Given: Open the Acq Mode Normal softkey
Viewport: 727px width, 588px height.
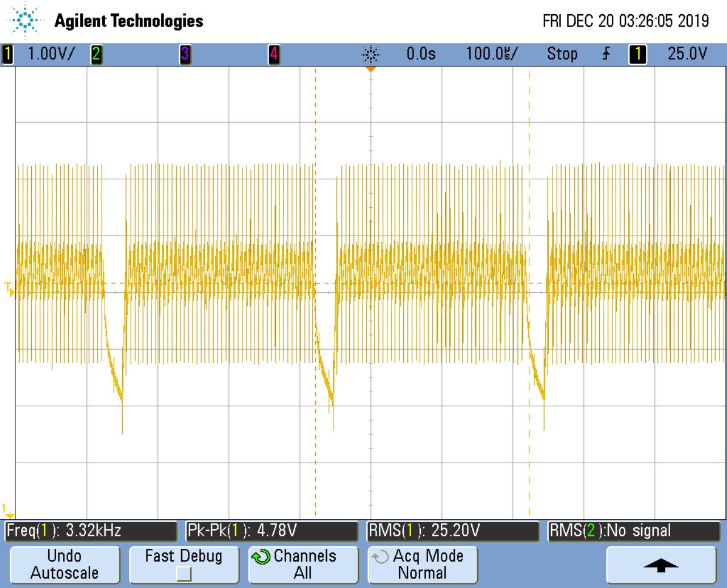Looking at the screenshot, I should [x=423, y=564].
